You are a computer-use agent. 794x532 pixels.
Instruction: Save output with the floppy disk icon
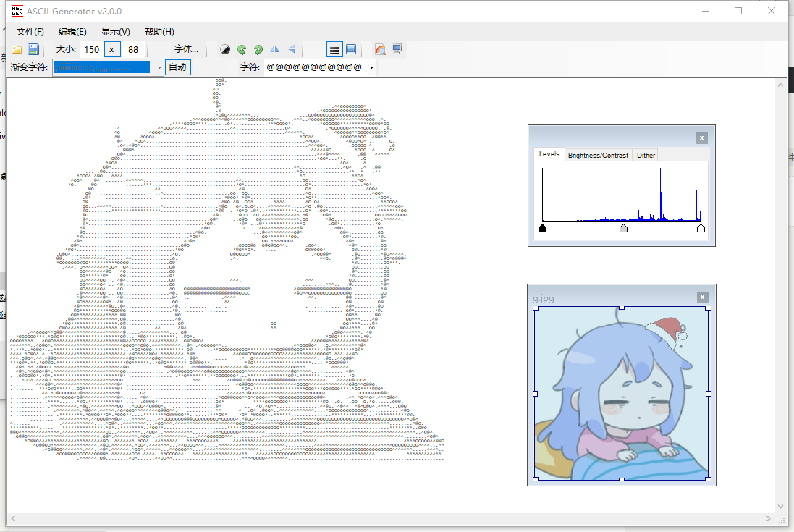33,50
